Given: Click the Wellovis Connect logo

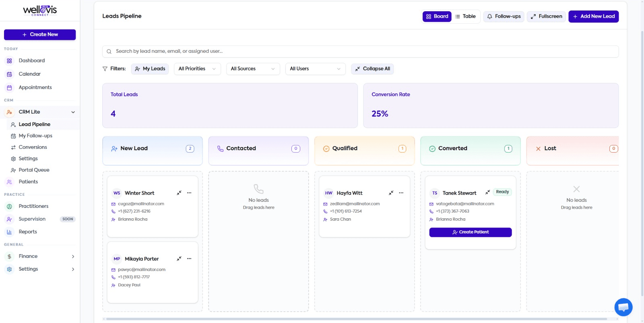Looking at the screenshot, I should (40, 10).
